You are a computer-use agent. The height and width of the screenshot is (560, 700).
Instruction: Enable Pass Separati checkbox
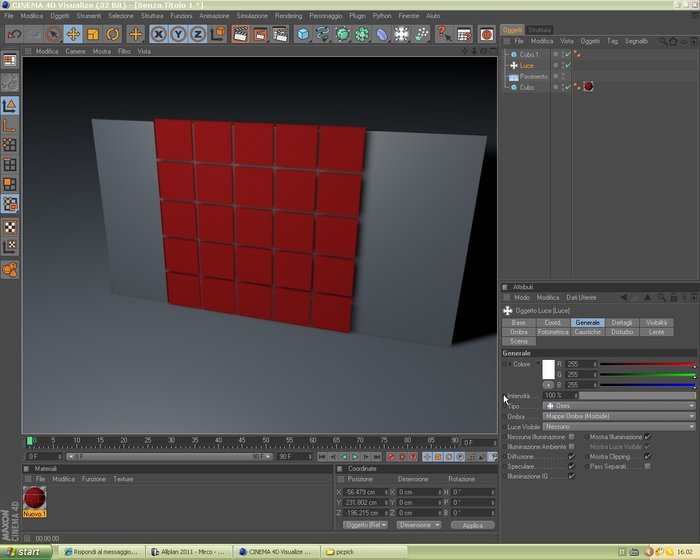point(648,466)
